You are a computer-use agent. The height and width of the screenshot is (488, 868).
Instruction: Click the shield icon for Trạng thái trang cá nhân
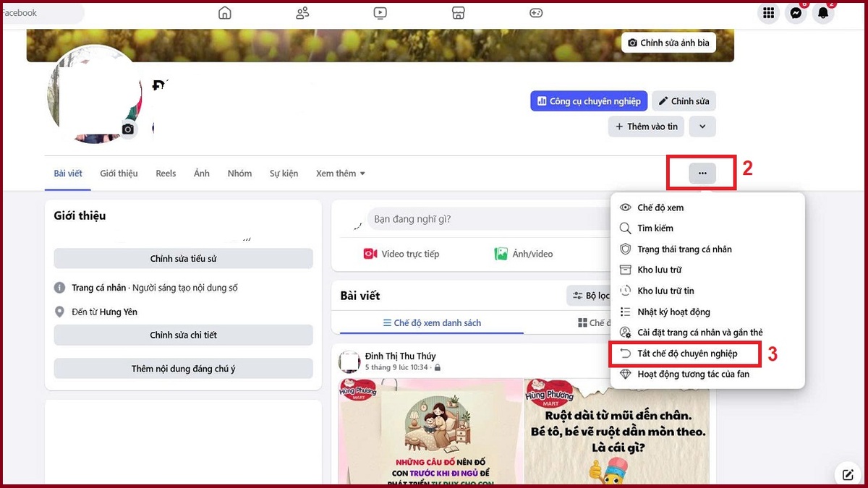(626, 249)
